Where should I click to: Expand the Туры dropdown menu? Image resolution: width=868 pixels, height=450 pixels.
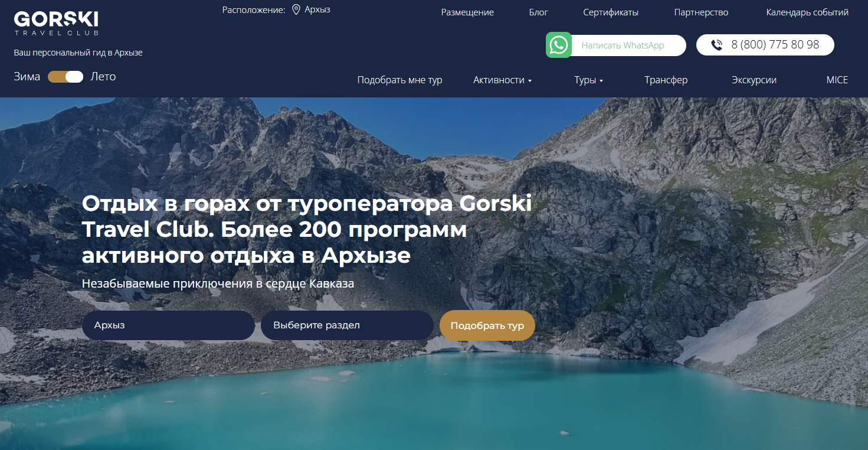point(588,80)
